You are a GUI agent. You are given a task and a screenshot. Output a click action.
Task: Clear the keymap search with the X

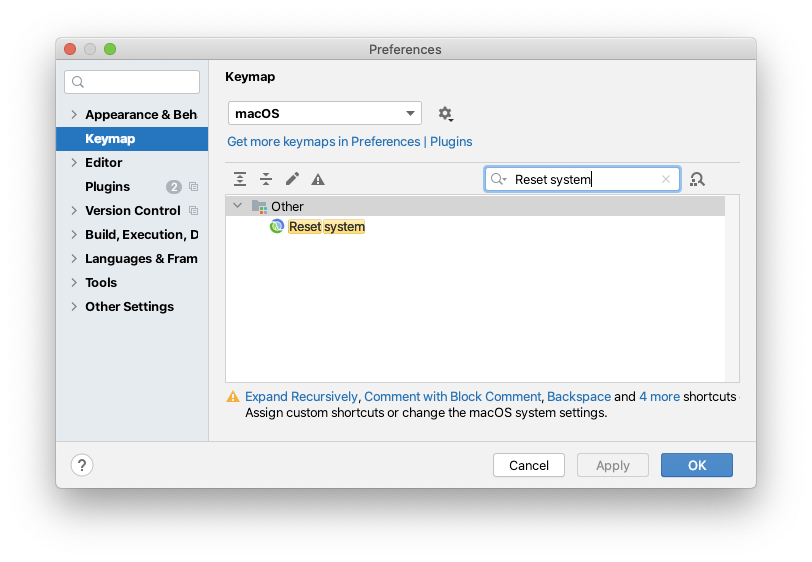point(666,179)
